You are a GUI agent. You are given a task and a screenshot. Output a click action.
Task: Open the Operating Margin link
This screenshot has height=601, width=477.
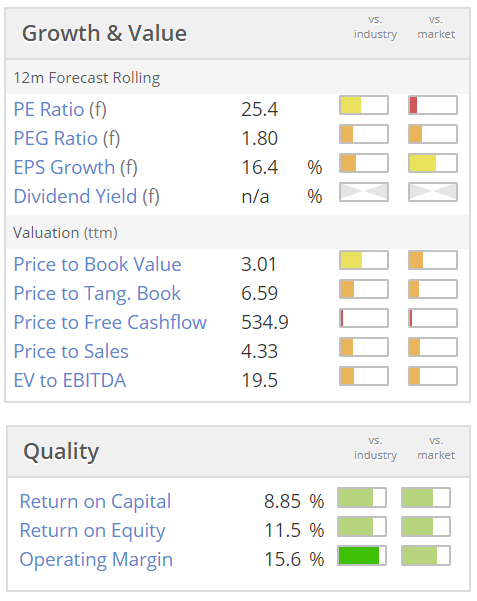[x=96, y=560]
